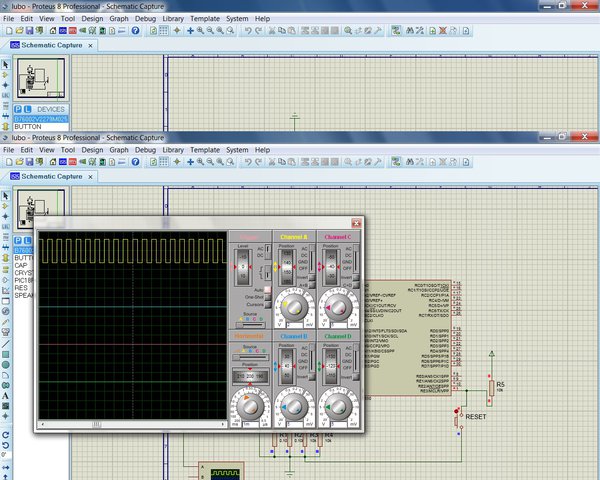Click Horizontal timebase dial knob
The height and width of the screenshot is (480, 600).
[x=250, y=406]
